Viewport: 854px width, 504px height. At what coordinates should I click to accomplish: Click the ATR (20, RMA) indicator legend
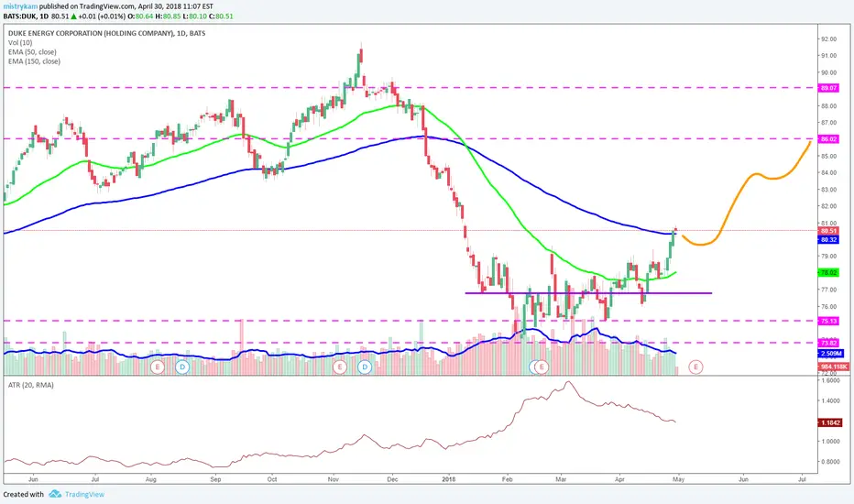(x=30, y=385)
